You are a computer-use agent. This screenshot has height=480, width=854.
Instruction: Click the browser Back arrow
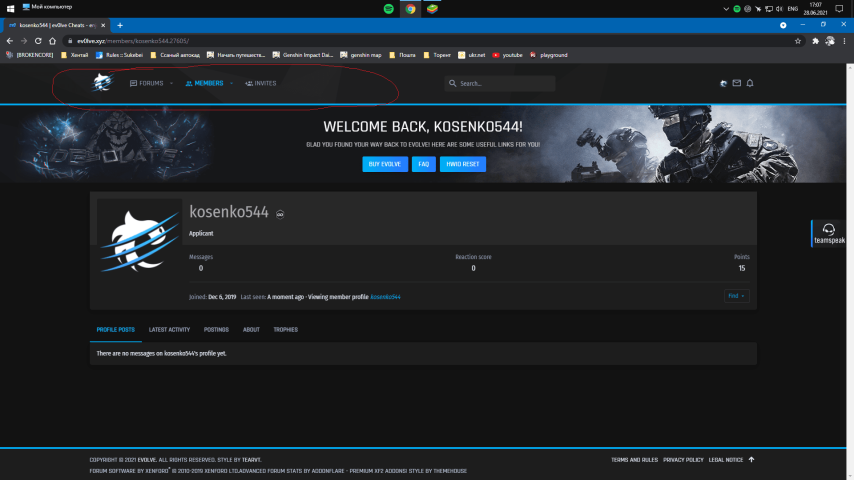click(x=10, y=41)
